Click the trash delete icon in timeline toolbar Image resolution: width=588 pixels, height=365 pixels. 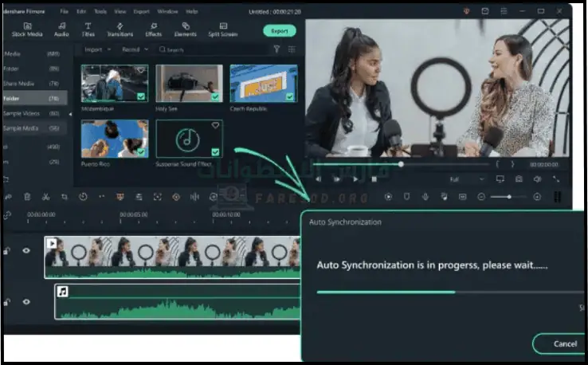(x=27, y=197)
